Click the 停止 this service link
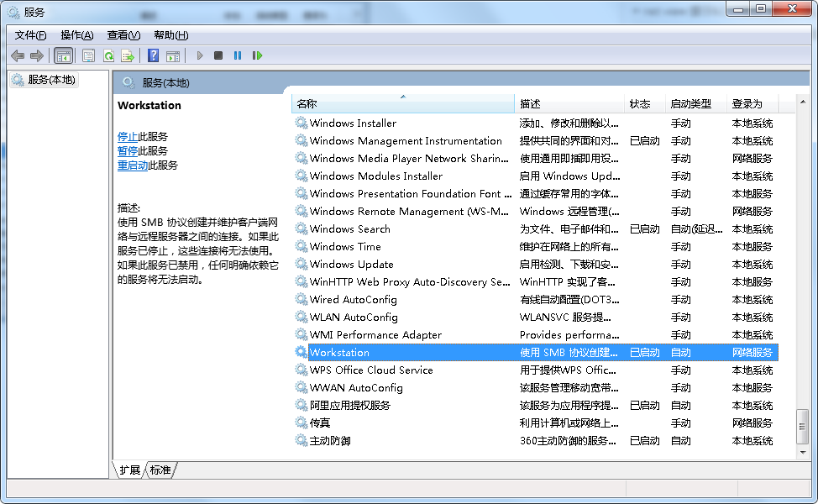 [128, 137]
